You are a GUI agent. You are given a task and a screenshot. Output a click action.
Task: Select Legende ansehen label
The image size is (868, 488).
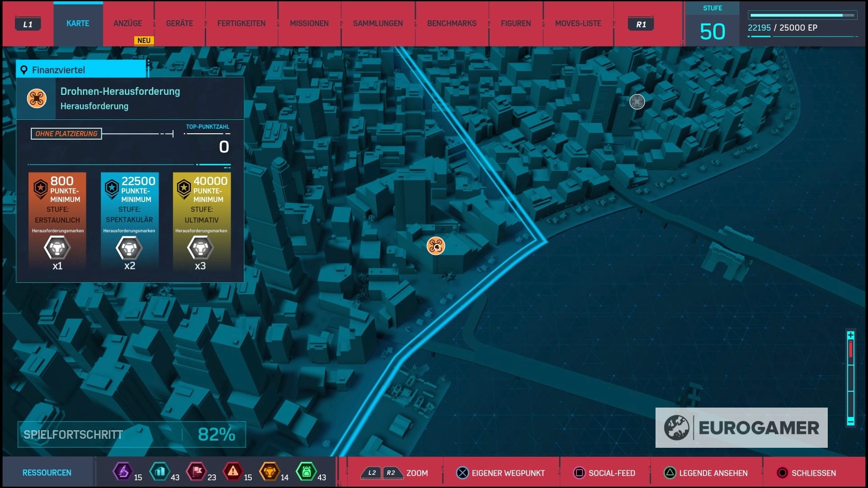(713, 473)
